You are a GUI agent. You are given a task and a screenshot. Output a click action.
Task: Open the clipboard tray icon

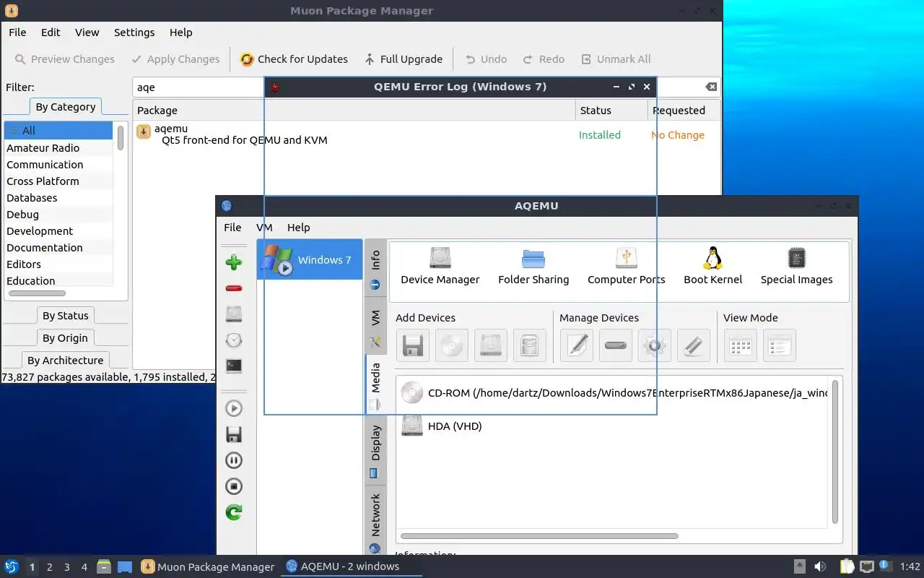(x=847, y=566)
